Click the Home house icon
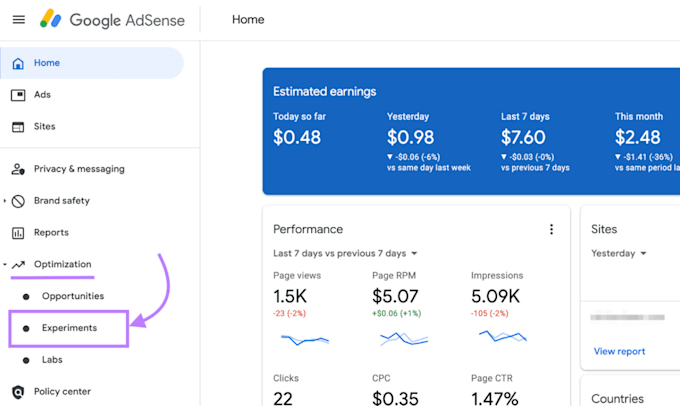680x406 pixels. 18,63
